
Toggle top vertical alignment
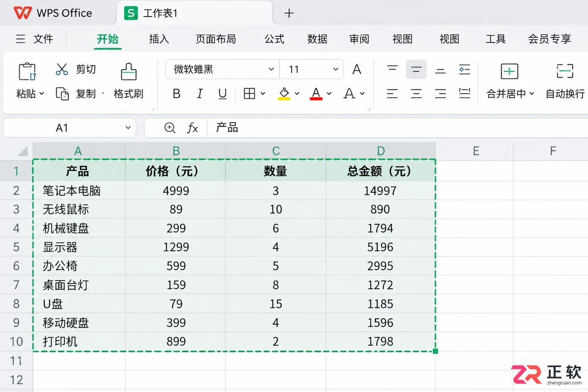pyautogui.click(x=392, y=68)
